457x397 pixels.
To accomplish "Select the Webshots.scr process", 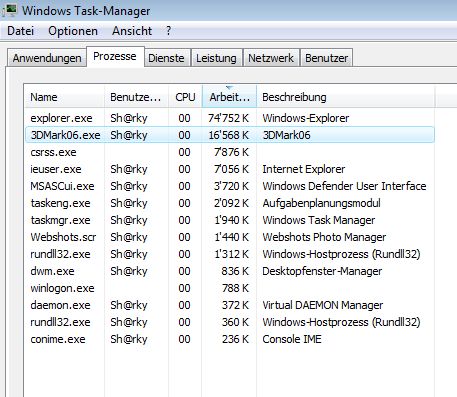I will pos(230,237).
